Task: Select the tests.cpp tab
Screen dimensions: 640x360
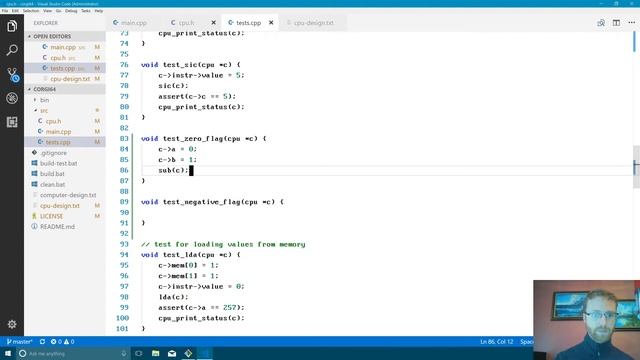Action: pos(248,23)
